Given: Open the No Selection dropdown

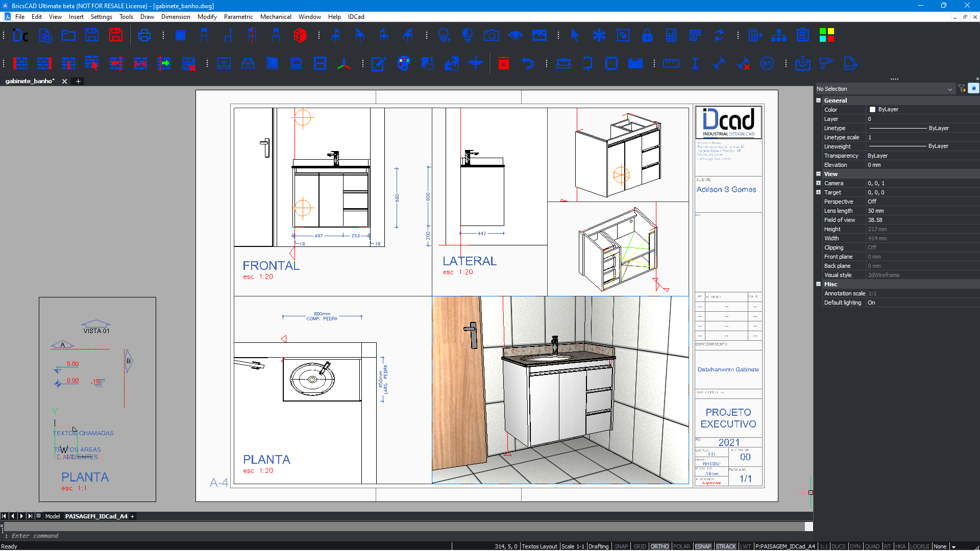Looking at the screenshot, I should pos(885,89).
